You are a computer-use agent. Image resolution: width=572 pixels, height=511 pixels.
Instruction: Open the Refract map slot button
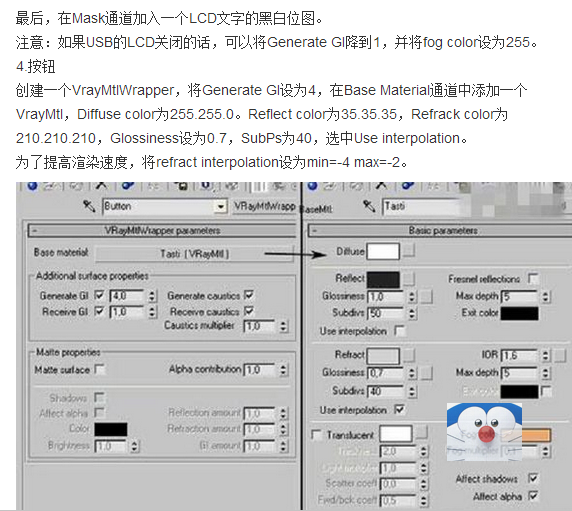tap(409, 355)
